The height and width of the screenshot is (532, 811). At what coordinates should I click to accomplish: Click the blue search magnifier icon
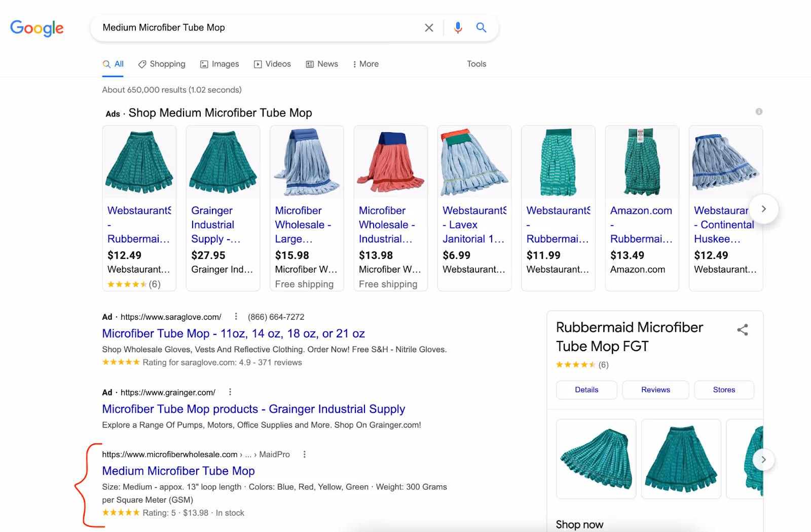[x=481, y=28]
